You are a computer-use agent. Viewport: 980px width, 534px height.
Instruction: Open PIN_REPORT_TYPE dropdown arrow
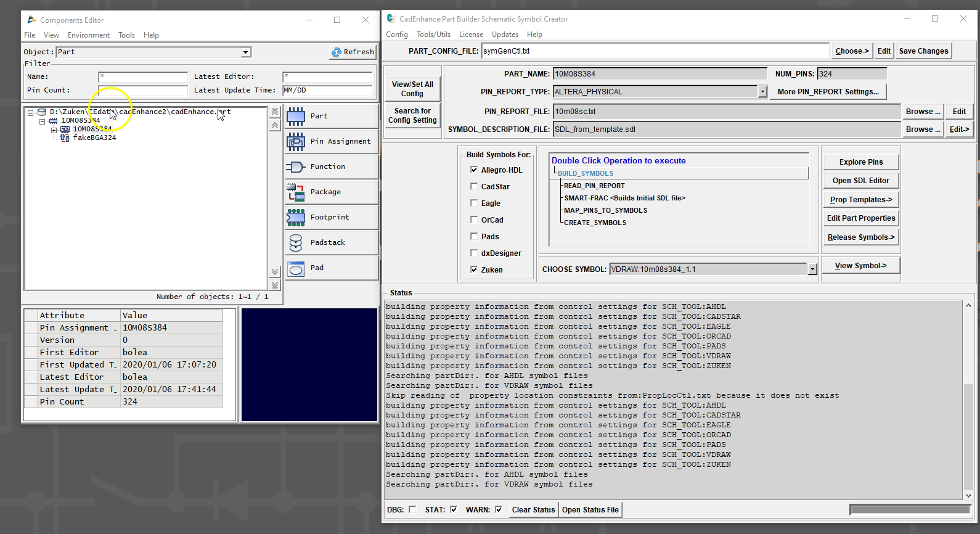(762, 92)
